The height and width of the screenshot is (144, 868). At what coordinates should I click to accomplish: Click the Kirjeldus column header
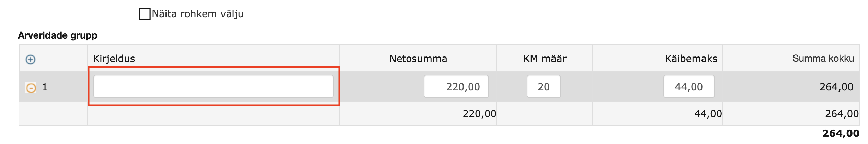click(x=114, y=59)
